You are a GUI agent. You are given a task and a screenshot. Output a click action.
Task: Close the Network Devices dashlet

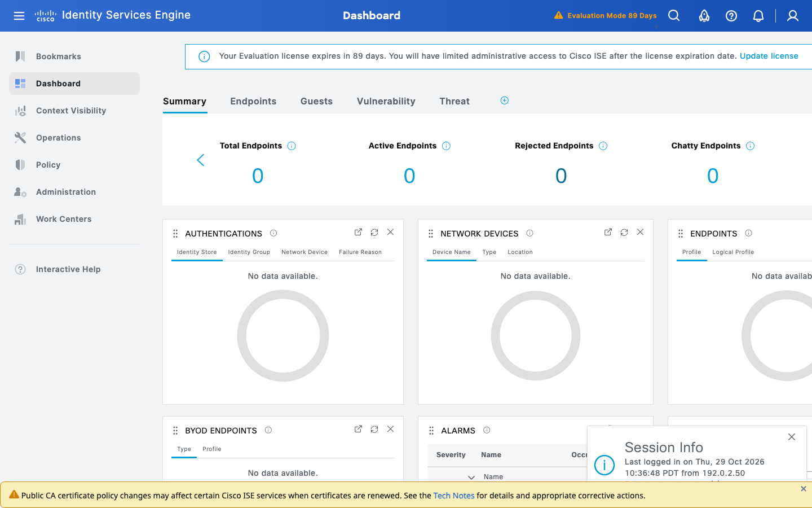[x=640, y=232]
